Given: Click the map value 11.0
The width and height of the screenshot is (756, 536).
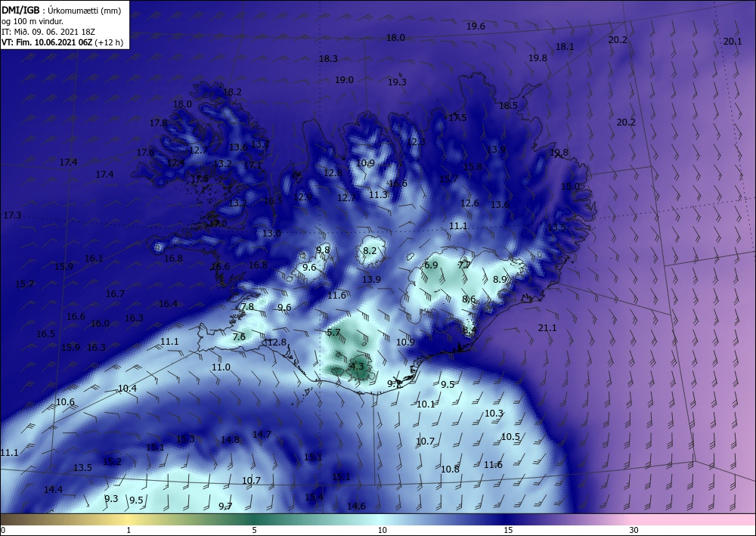Looking at the screenshot, I should point(221,367).
